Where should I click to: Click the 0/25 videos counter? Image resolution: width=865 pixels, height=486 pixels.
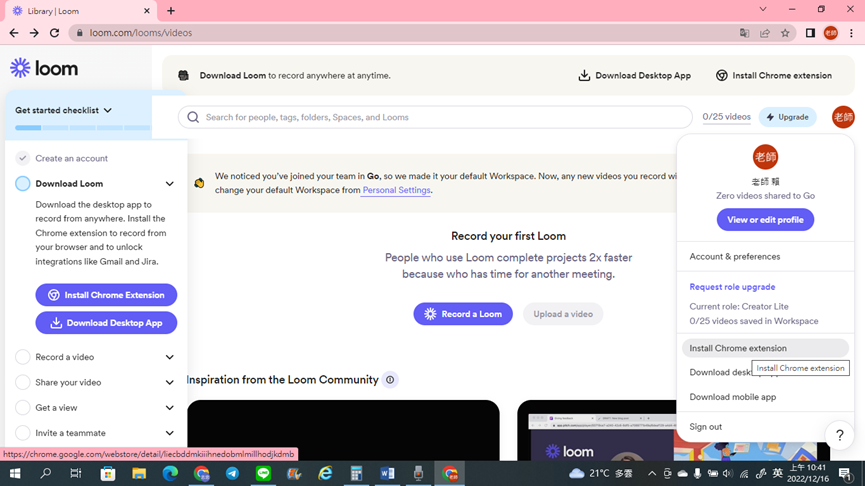click(726, 117)
